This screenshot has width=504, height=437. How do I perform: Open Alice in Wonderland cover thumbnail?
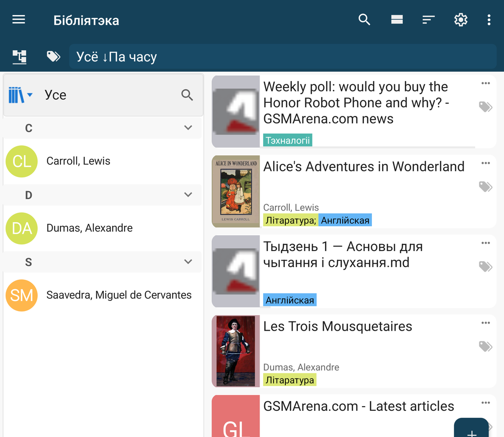(235, 192)
